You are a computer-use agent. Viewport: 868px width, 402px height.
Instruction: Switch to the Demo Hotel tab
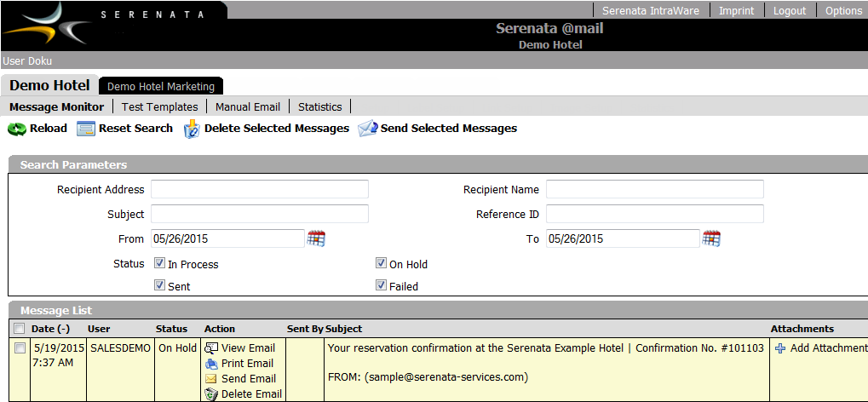[x=49, y=85]
